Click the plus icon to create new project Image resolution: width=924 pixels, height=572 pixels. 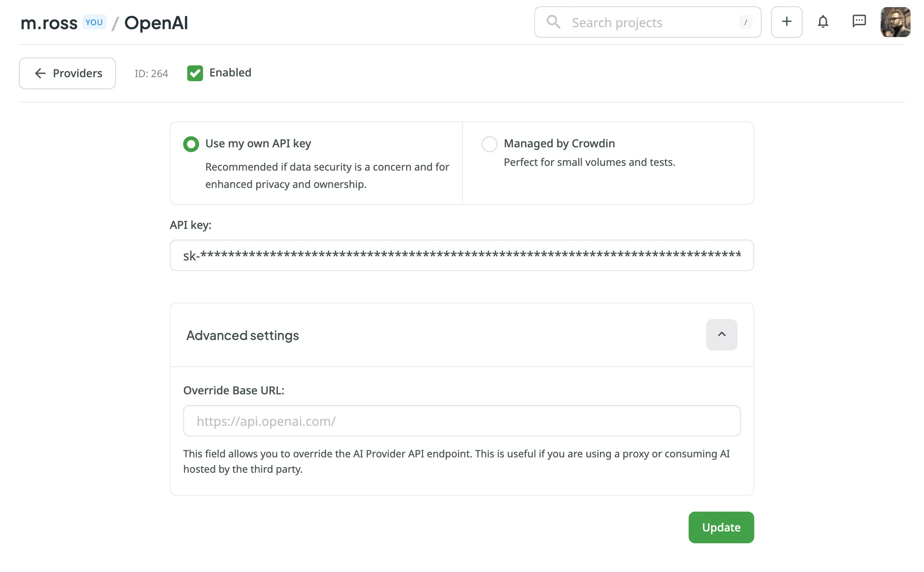pyautogui.click(x=786, y=22)
